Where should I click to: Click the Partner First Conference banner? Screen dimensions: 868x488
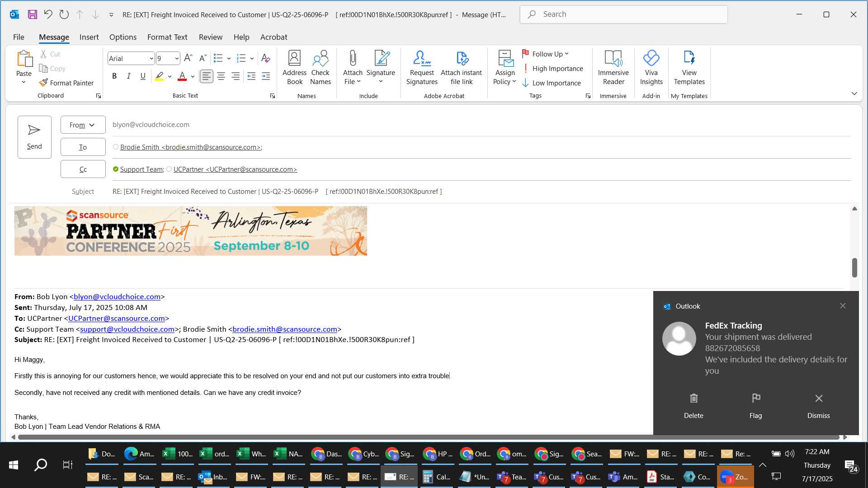(191, 231)
